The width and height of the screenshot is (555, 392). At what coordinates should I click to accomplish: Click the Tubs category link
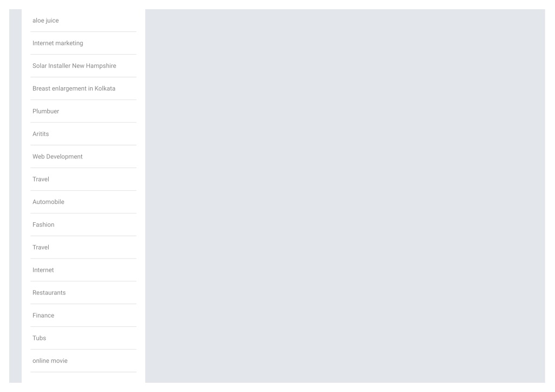[39, 338]
